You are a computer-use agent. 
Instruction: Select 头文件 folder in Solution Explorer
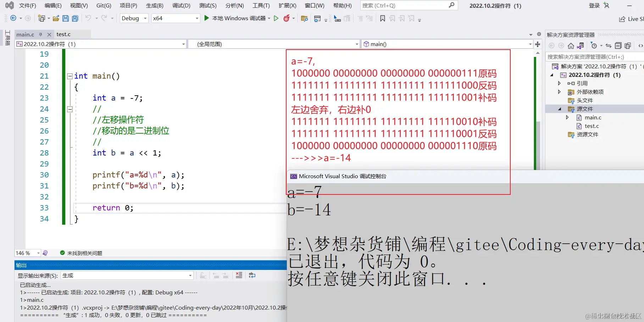pyautogui.click(x=585, y=100)
